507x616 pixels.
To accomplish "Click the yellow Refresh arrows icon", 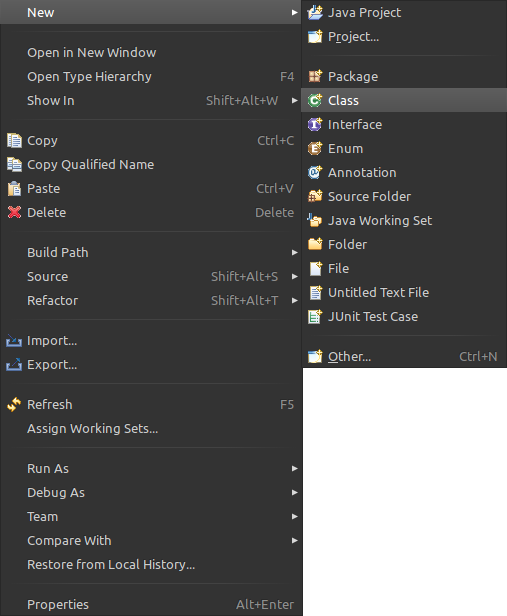I will click(x=15, y=405).
